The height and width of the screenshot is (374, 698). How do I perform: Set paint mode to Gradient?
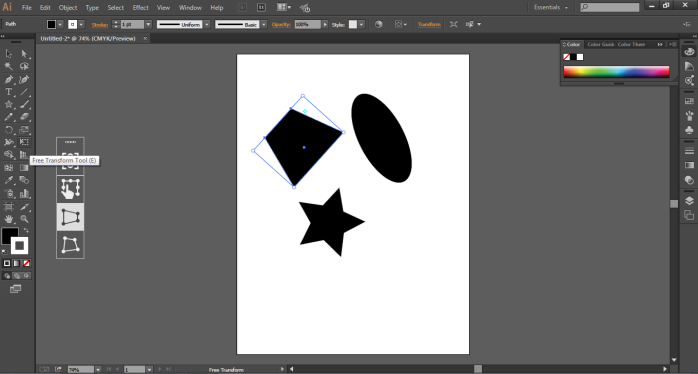16,264
